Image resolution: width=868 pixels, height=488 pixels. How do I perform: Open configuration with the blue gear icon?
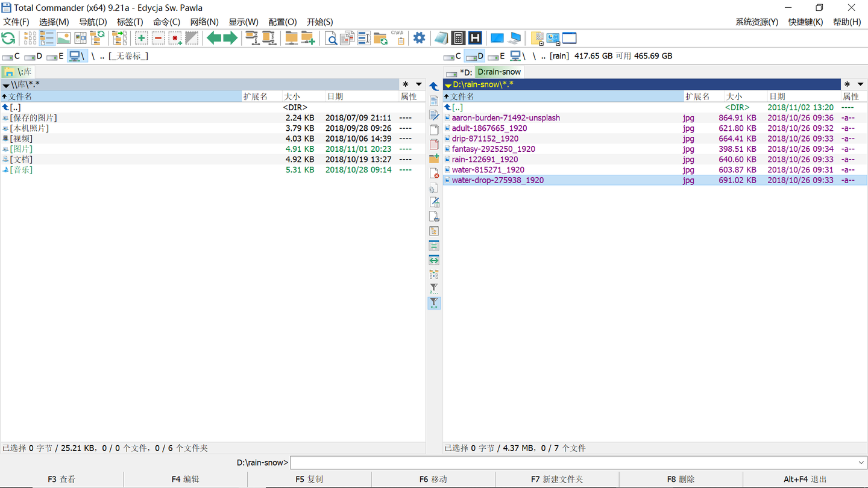(x=419, y=39)
